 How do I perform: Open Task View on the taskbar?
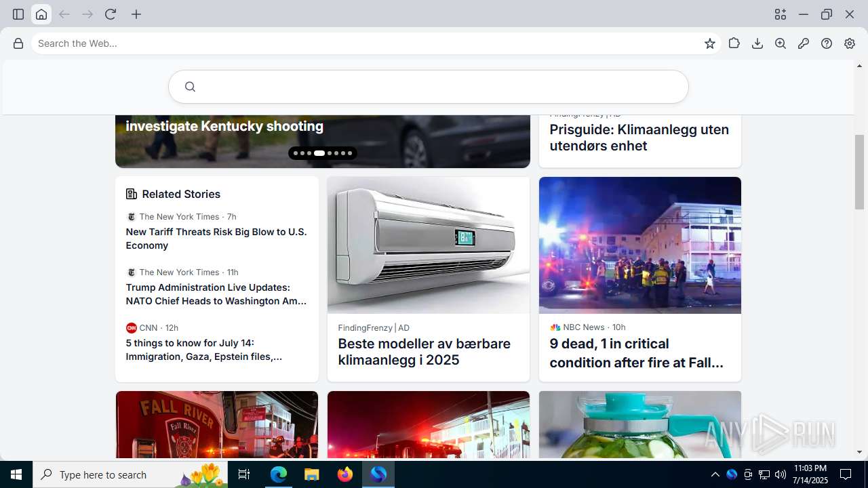(x=245, y=474)
